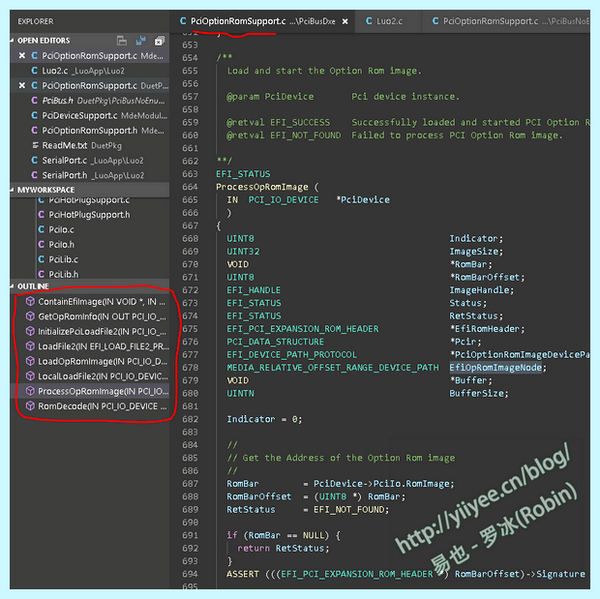This screenshot has height=599, width=600.
Task: Click the C file icon beside PciHotPlugSupport.h
Action: pos(41,215)
